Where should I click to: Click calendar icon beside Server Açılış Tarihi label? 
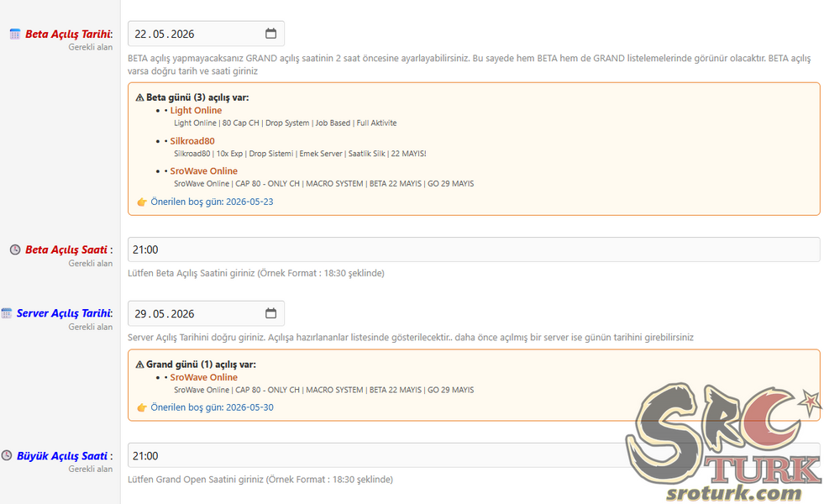click(x=7, y=313)
